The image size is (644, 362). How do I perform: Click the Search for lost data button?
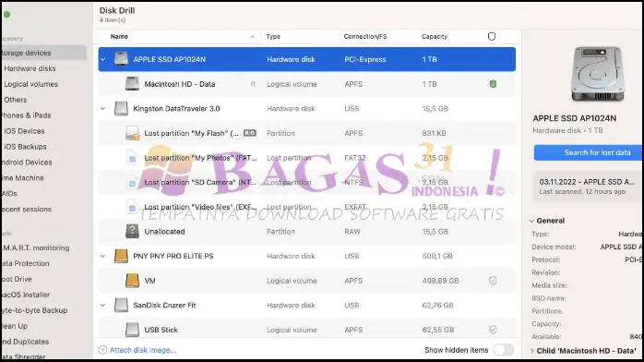tap(589, 152)
